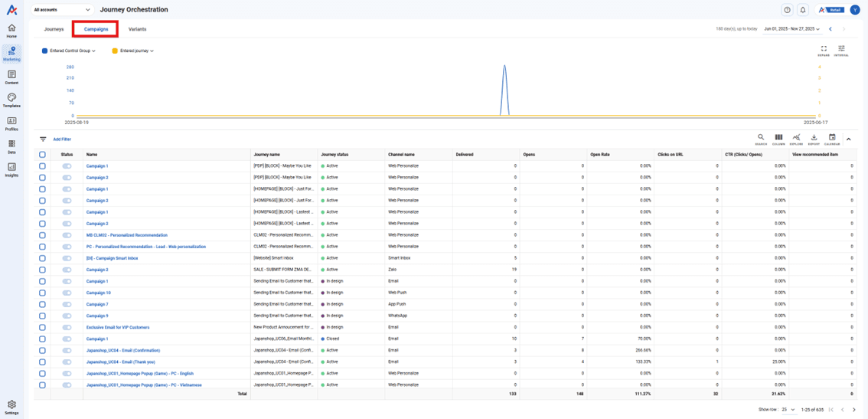The image size is (868, 419).
Task: Toggle status of Japanshop_UC04 Email (Confirmation)
Action: [x=67, y=350]
